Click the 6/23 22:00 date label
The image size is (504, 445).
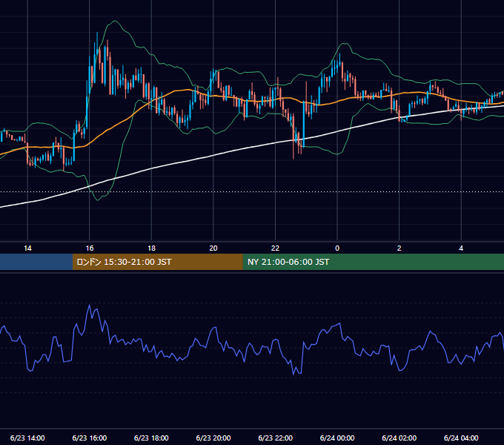tap(275, 438)
